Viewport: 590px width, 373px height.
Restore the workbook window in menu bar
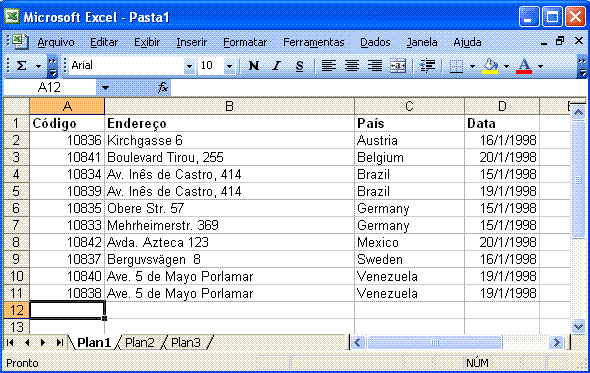(x=560, y=41)
